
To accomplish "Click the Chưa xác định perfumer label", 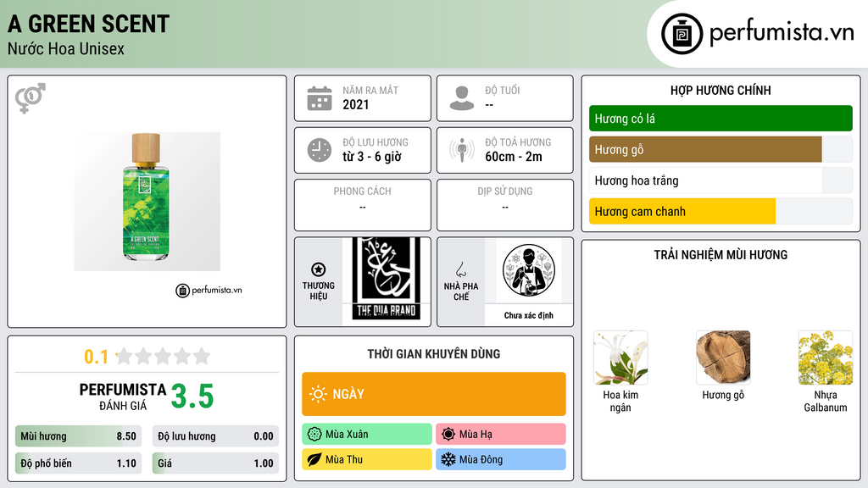I will click(x=529, y=315).
